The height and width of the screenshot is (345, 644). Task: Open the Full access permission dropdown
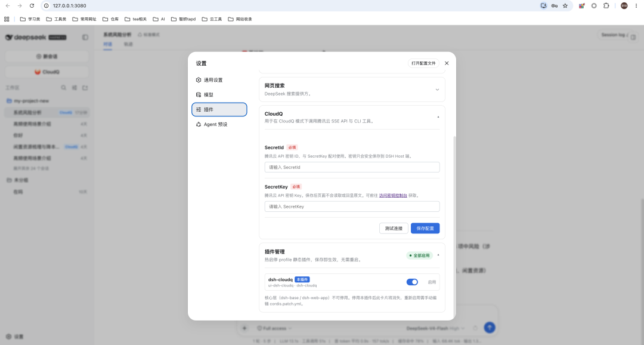click(274, 328)
